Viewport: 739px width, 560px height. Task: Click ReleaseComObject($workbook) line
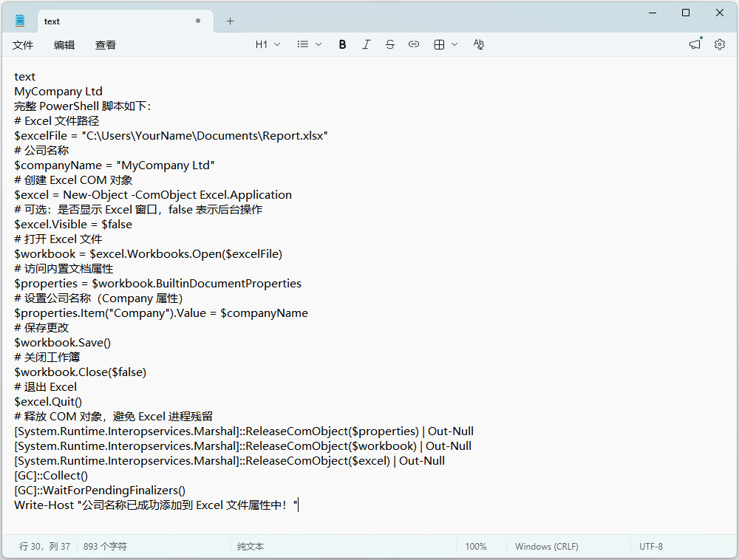[x=242, y=446]
